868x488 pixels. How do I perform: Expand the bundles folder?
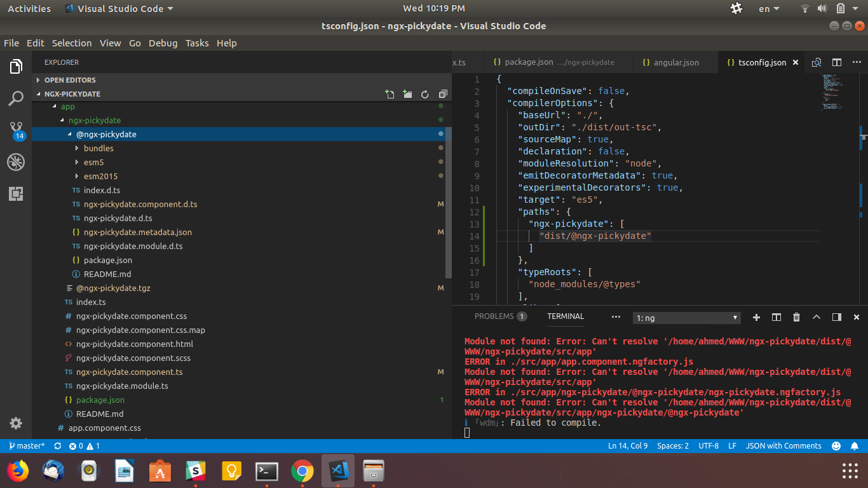click(99, 148)
